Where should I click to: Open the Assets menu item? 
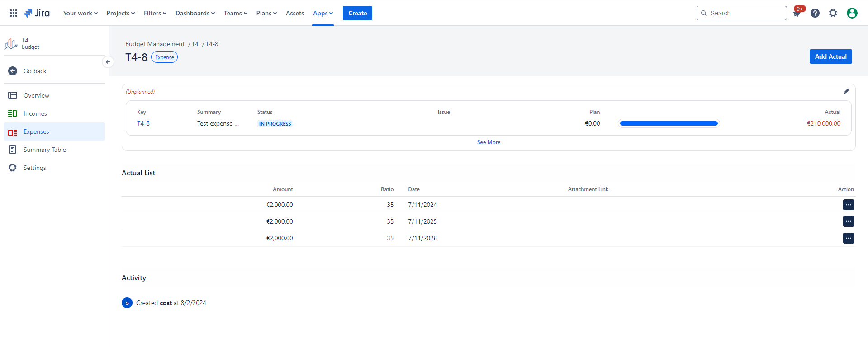[295, 13]
